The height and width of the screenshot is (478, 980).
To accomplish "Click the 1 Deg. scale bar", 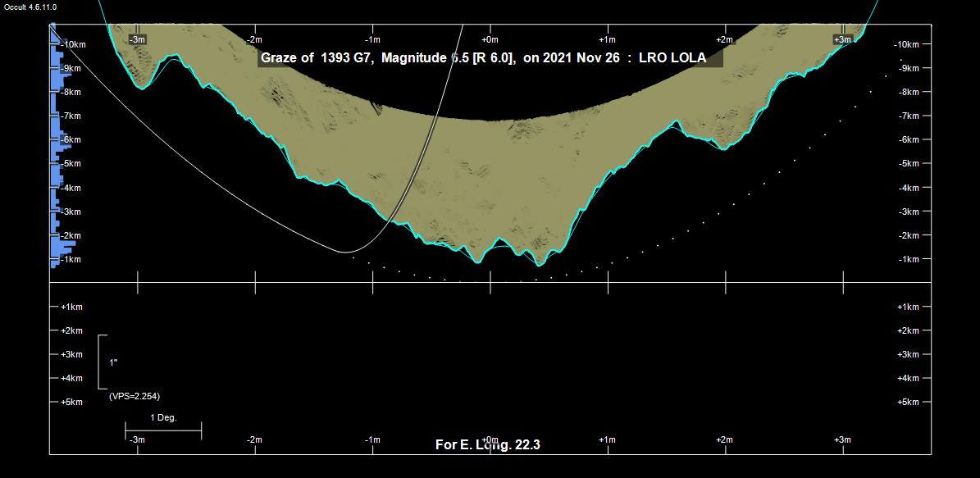I will (x=163, y=429).
